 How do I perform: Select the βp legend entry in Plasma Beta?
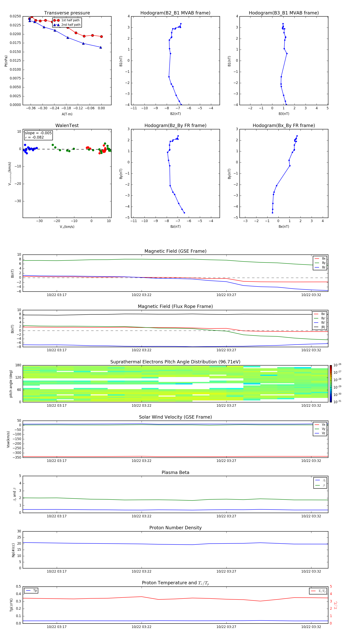pyautogui.click(x=320, y=480)
